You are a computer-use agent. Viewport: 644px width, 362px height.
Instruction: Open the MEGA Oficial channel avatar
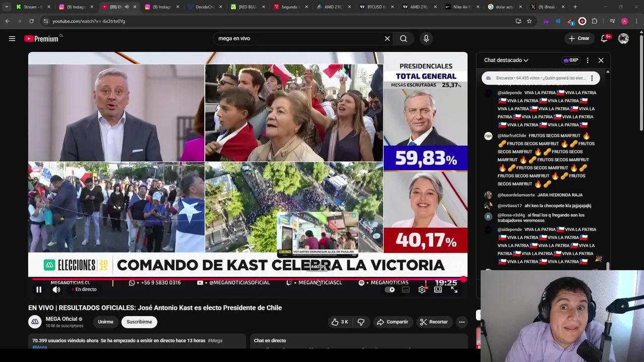point(35,322)
